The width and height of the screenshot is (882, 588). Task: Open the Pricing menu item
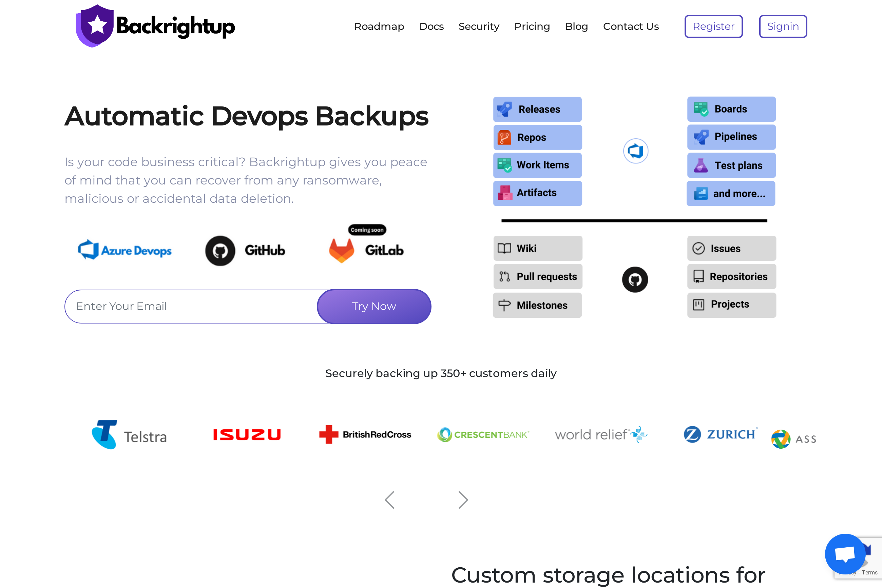coord(532,26)
